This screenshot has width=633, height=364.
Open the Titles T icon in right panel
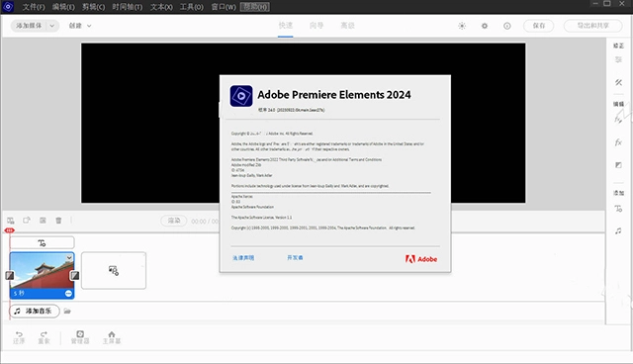618,209
